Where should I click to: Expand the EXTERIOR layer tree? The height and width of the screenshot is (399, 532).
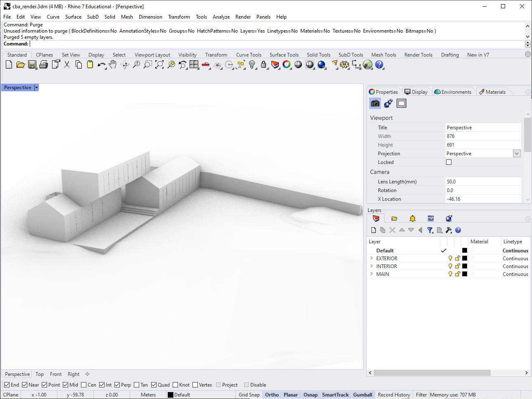point(372,259)
